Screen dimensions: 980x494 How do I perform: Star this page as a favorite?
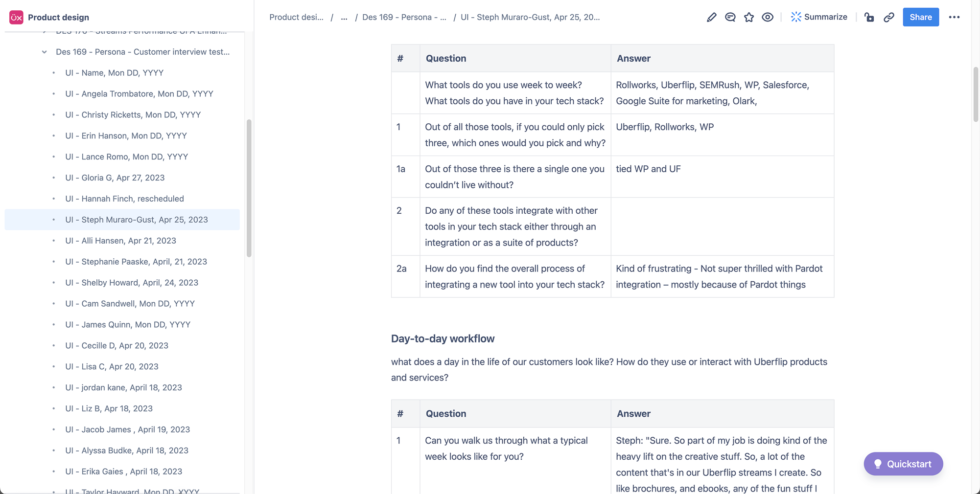click(x=748, y=17)
